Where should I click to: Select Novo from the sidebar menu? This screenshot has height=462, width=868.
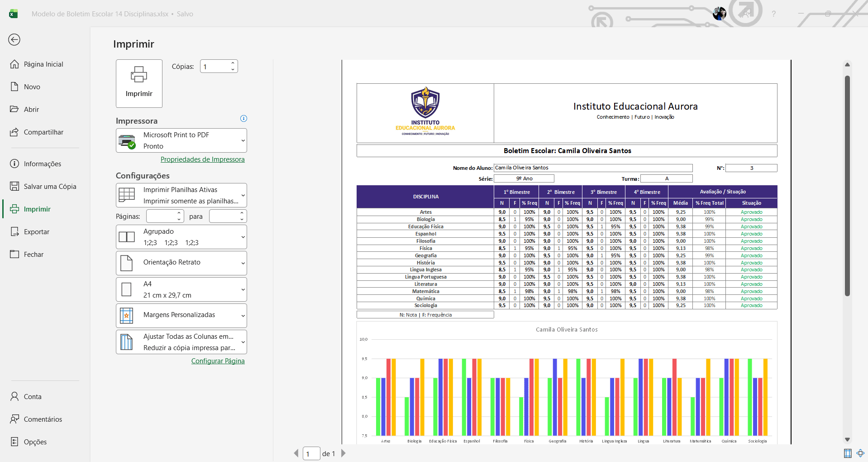pos(32,87)
